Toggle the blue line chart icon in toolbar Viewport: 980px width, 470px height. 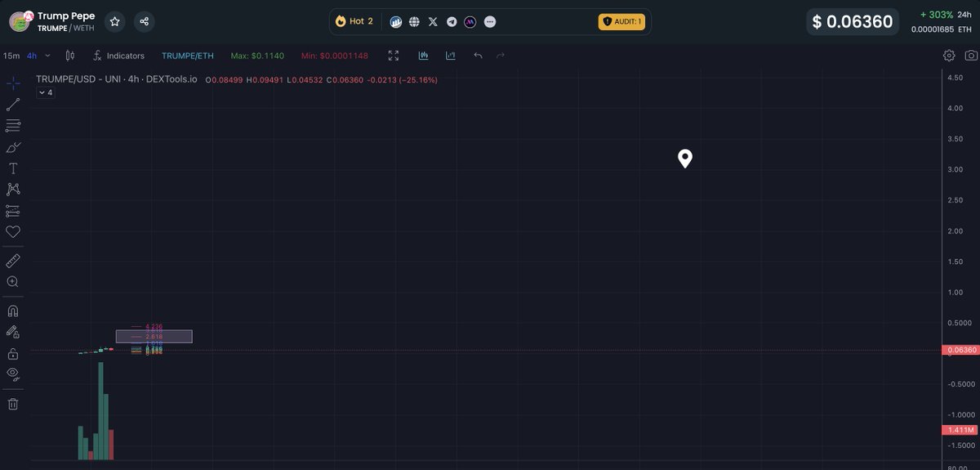(x=451, y=56)
